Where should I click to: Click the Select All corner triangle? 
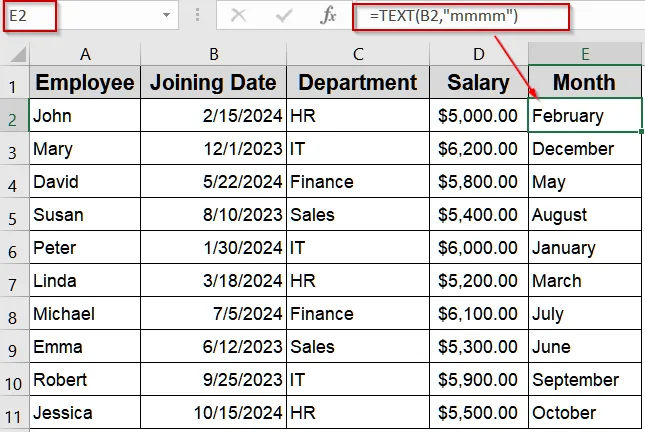pyautogui.click(x=18, y=54)
